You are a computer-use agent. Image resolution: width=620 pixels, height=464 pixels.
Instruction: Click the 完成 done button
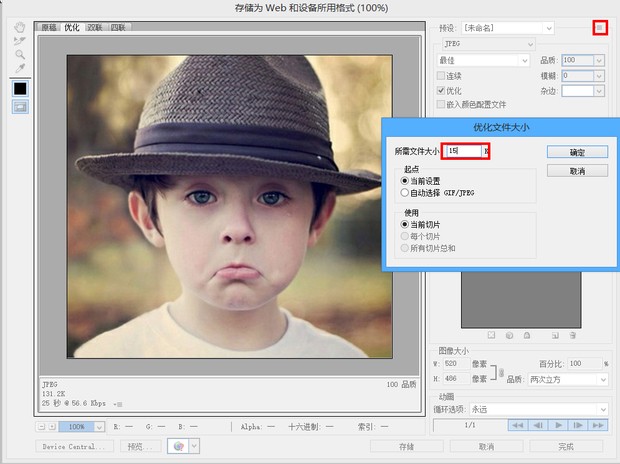pos(566,447)
